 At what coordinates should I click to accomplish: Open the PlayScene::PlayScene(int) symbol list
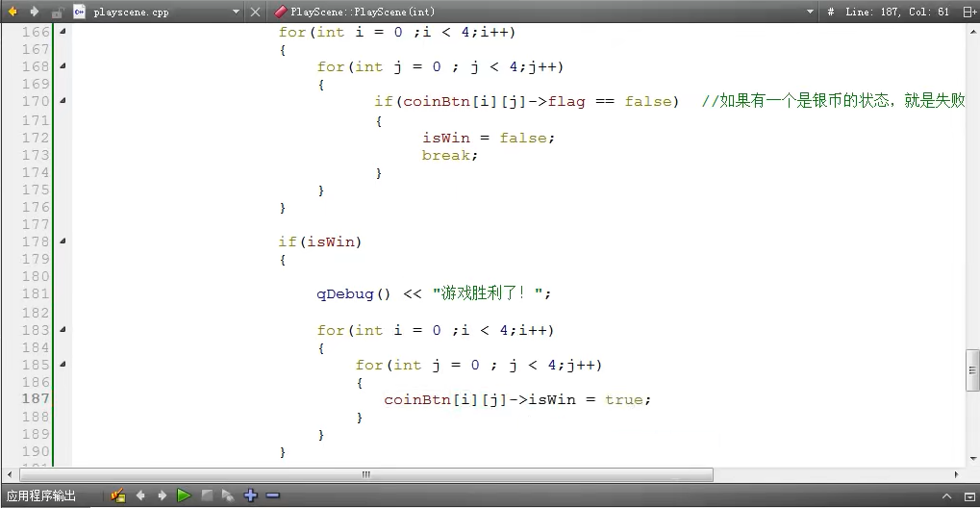click(363, 12)
